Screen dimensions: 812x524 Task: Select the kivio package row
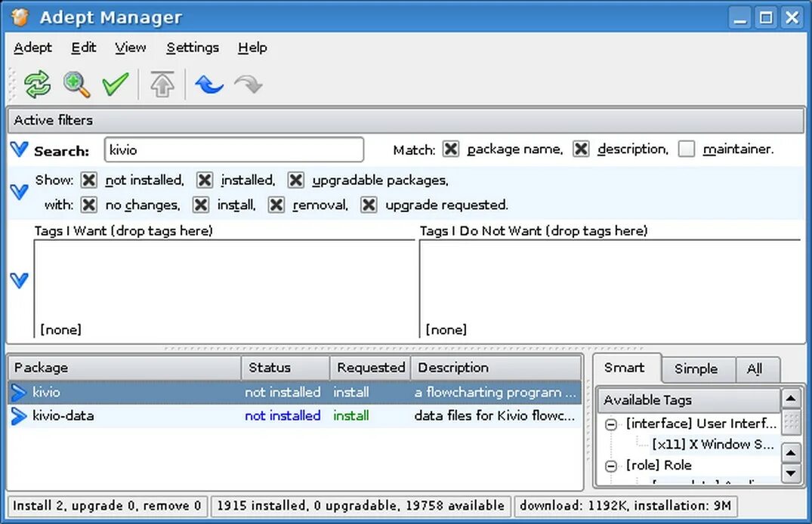[x=295, y=393]
